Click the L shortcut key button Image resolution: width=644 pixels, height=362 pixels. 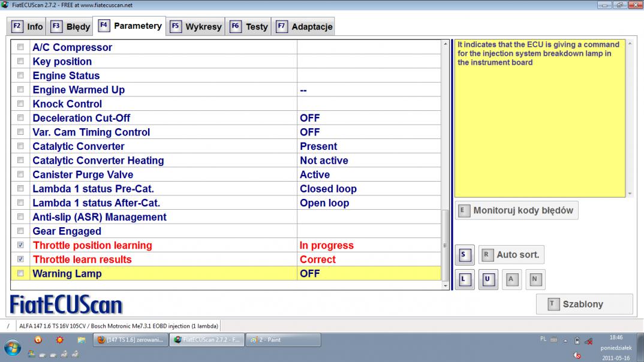465,279
